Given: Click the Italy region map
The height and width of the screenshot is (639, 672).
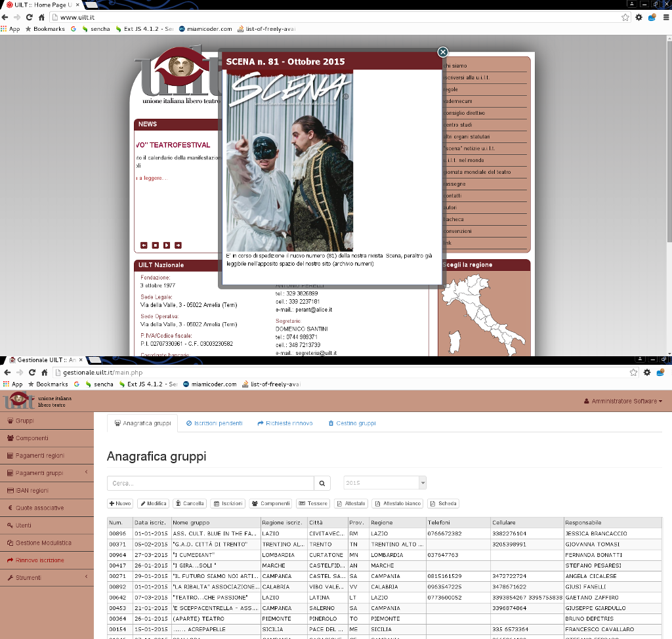Looking at the screenshot, I should (482, 315).
